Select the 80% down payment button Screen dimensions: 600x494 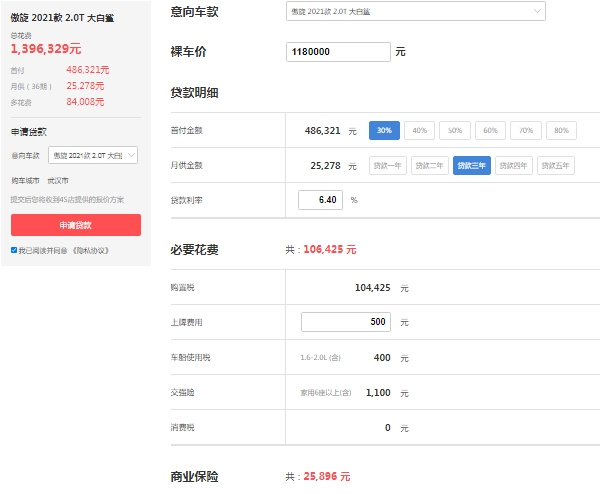pyautogui.click(x=561, y=130)
